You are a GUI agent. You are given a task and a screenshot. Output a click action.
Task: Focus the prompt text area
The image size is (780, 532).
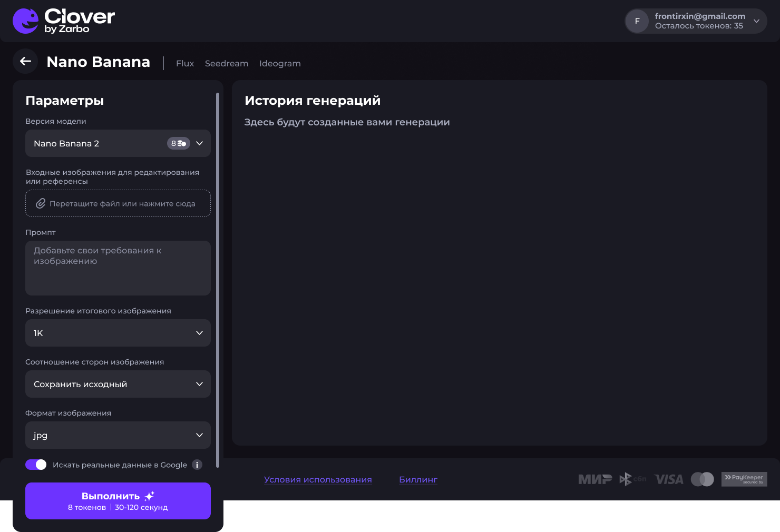point(118,268)
